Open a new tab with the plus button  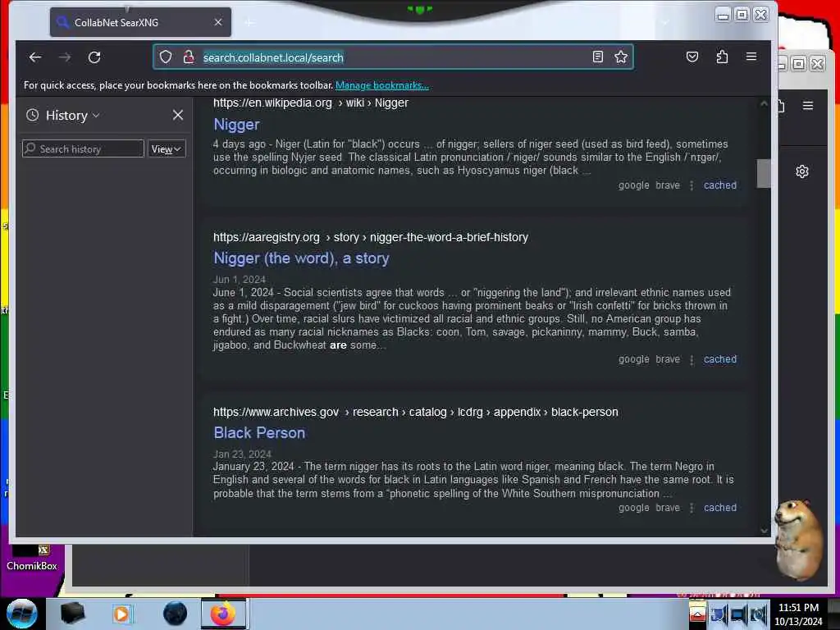249,22
